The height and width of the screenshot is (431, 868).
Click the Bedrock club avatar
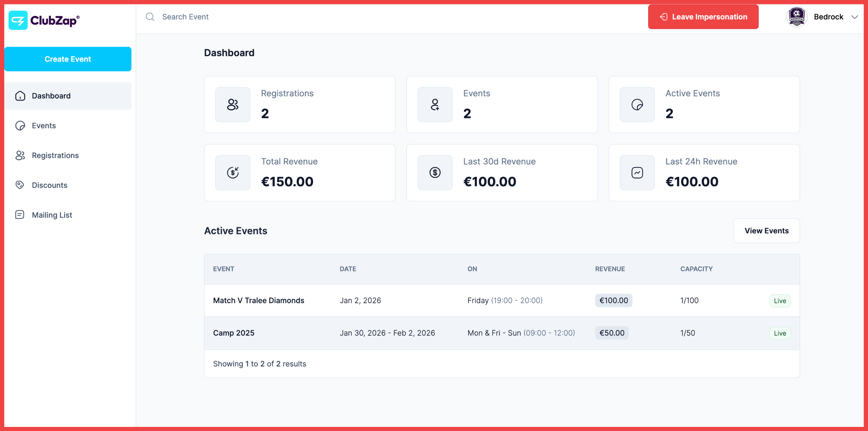pyautogui.click(x=796, y=17)
